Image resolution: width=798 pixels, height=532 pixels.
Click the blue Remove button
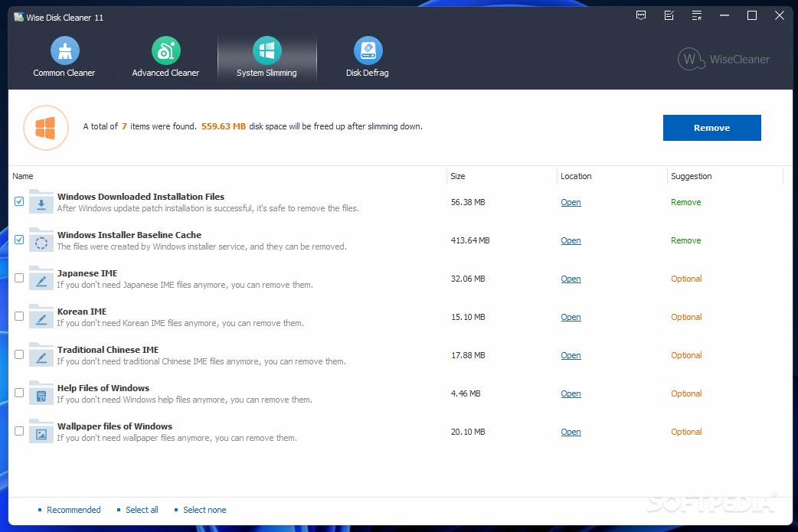(x=712, y=128)
